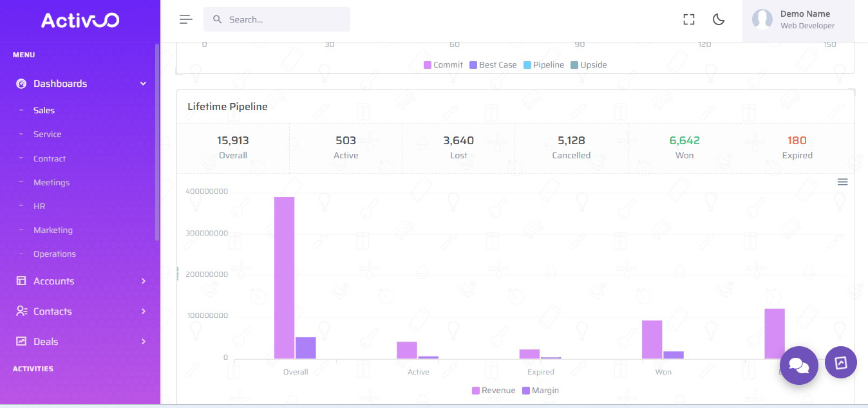Click the Activo logo link
868x408 pixels.
pyautogui.click(x=80, y=21)
